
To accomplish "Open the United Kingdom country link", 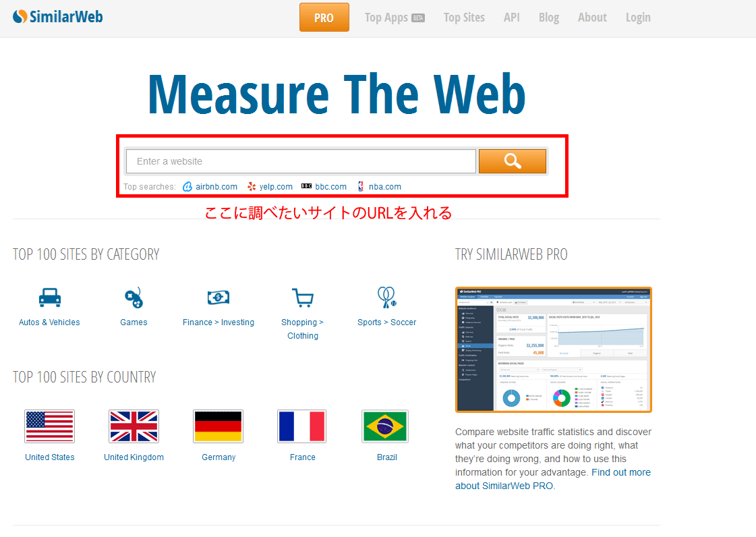I will (x=134, y=457).
